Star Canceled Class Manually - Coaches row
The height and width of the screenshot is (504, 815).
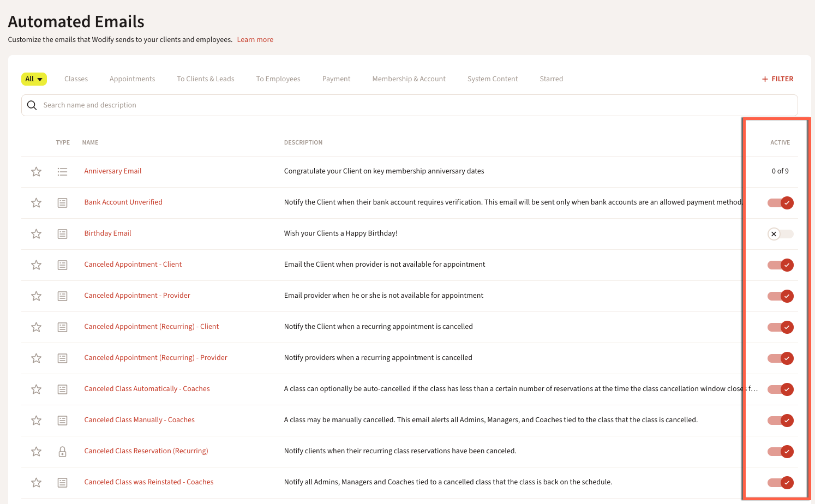pos(36,421)
